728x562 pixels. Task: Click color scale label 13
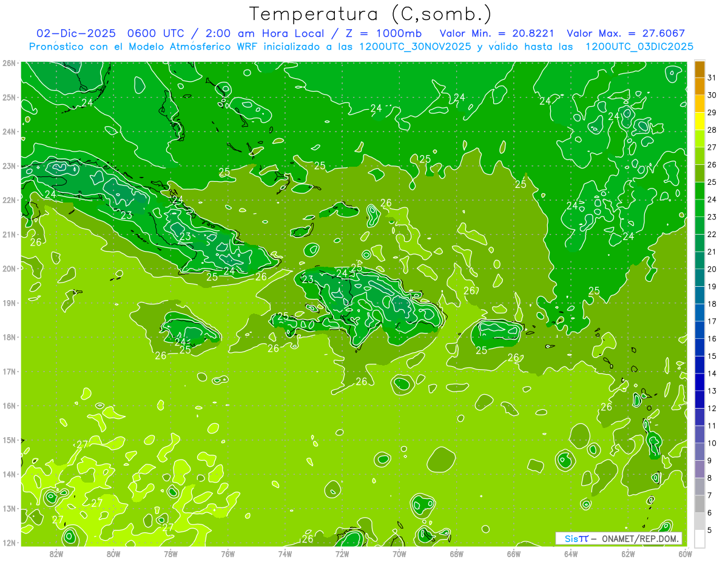click(712, 391)
